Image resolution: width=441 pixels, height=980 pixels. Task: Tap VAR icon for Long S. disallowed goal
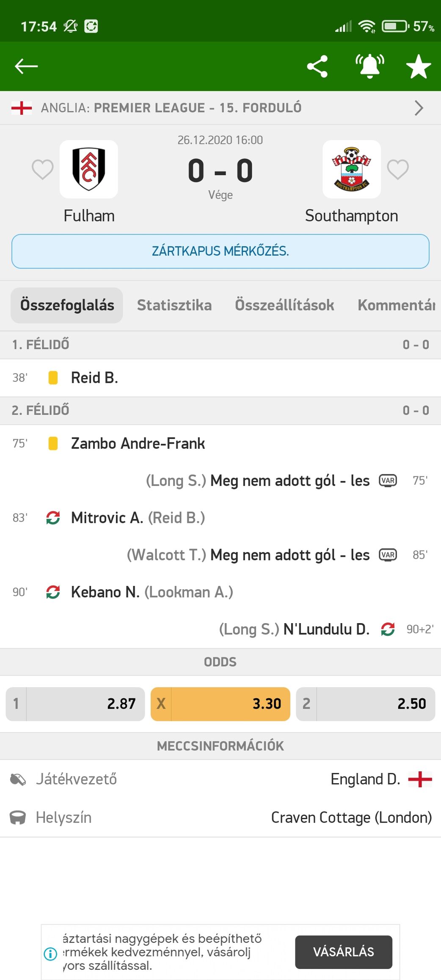click(388, 480)
